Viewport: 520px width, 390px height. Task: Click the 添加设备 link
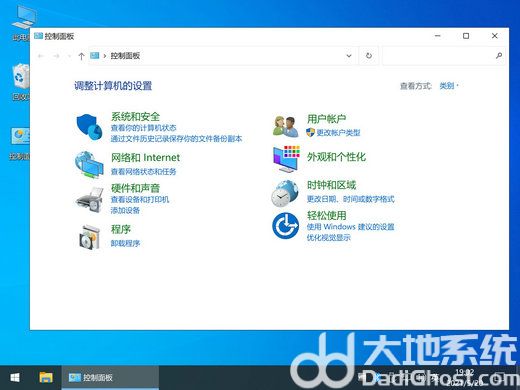click(125, 210)
